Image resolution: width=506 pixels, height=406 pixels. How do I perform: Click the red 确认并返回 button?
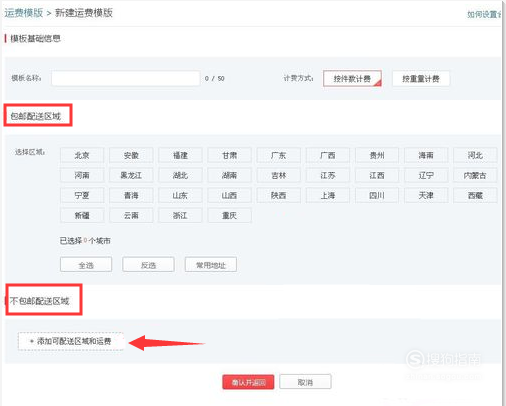248,382
